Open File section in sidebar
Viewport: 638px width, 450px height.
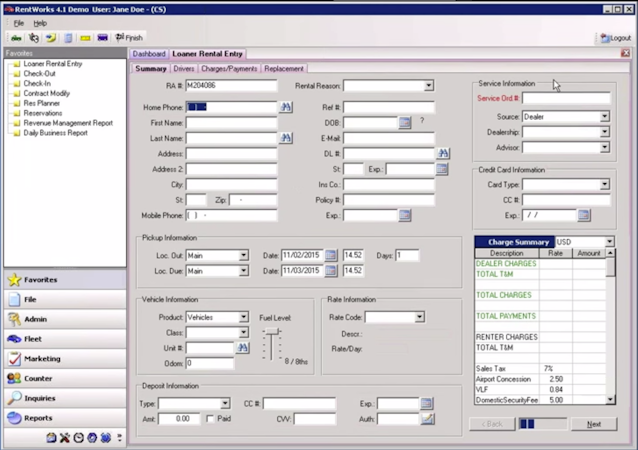[65, 299]
